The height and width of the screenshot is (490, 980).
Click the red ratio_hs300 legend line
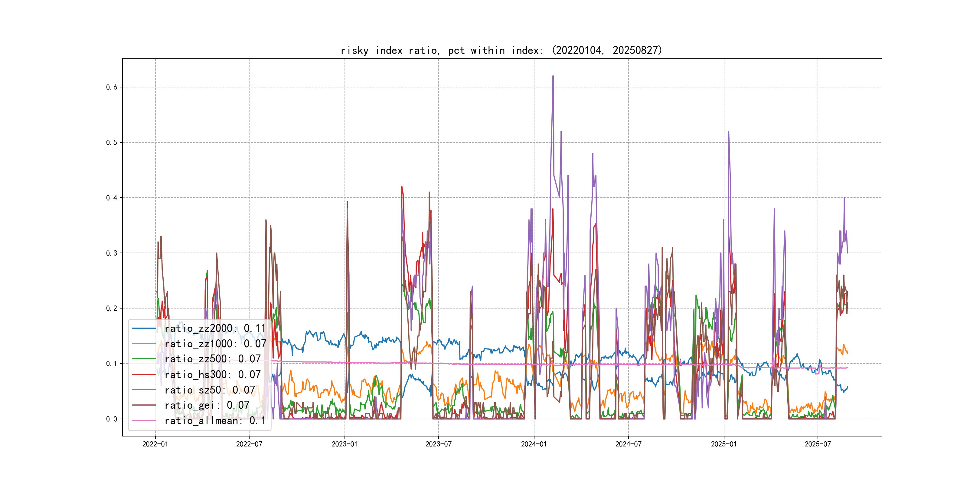144,374
